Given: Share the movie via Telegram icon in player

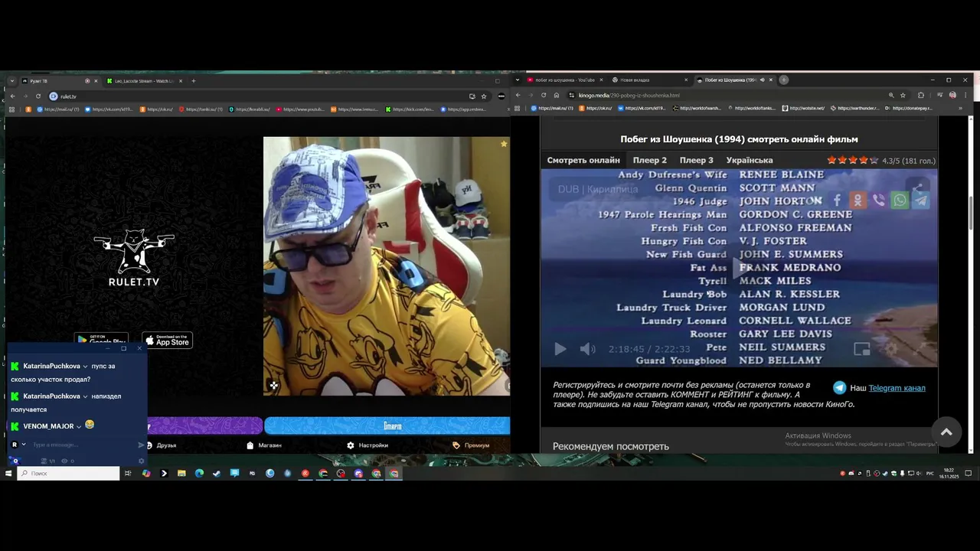Looking at the screenshot, I should (920, 201).
